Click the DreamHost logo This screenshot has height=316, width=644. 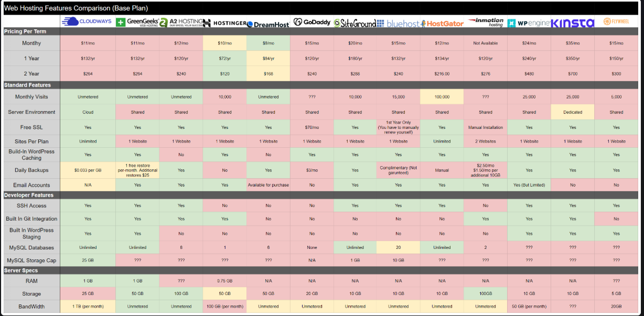coord(268,24)
